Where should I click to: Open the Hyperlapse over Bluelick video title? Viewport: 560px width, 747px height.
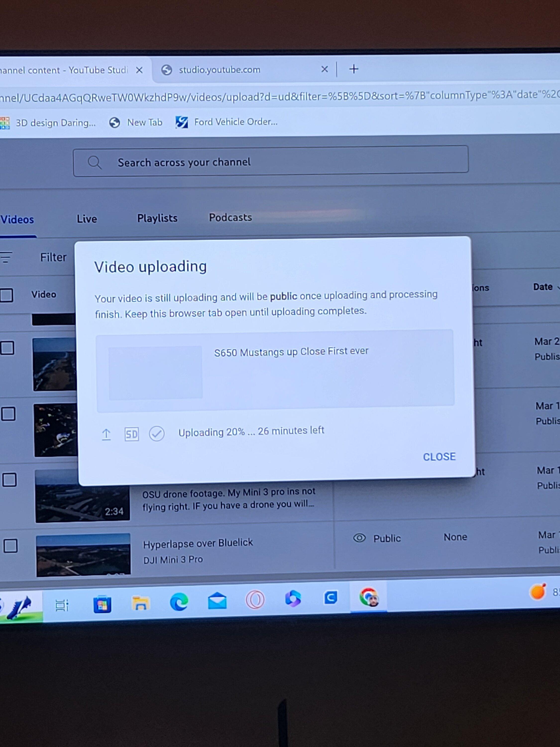pos(198,543)
